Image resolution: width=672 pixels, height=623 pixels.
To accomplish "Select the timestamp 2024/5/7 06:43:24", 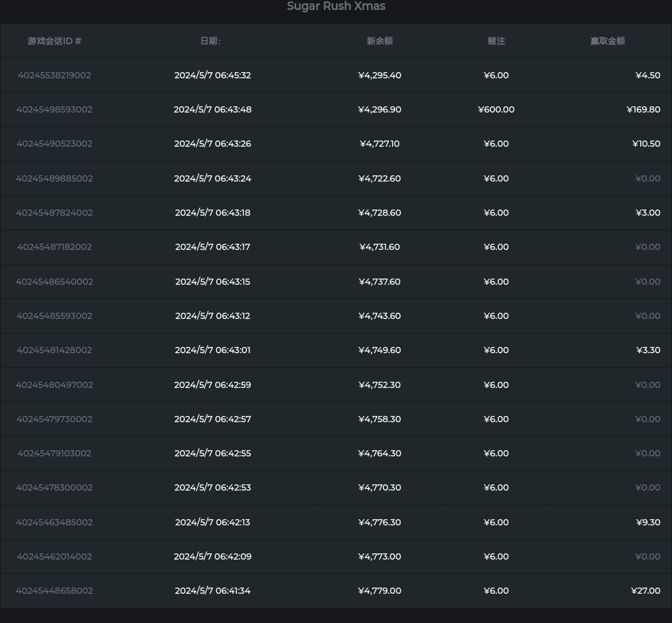I will tap(213, 178).
